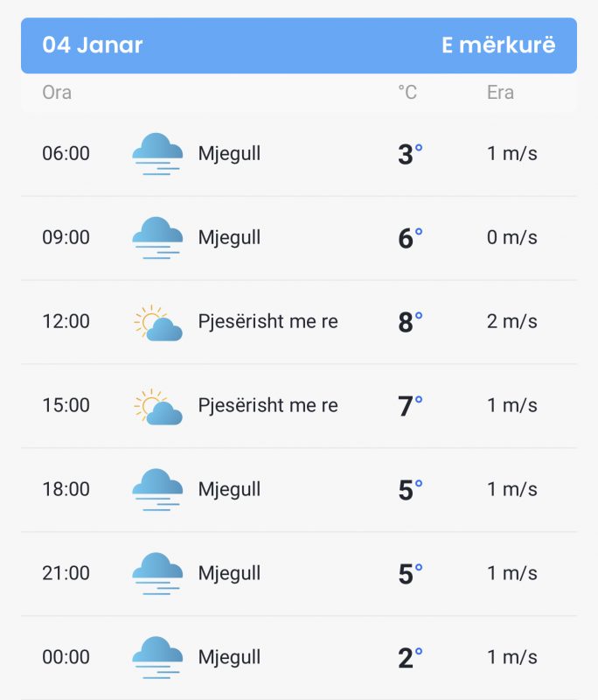Viewport: 598px width, 700px height.
Task: Select the Mjegull label at 21:00
Action: 229,573
